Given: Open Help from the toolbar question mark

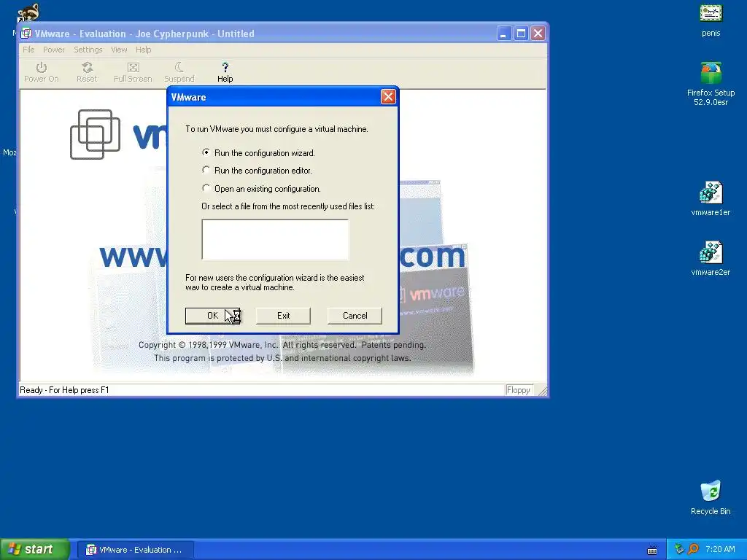Looking at the screenshot, I should tap(225, 72).
